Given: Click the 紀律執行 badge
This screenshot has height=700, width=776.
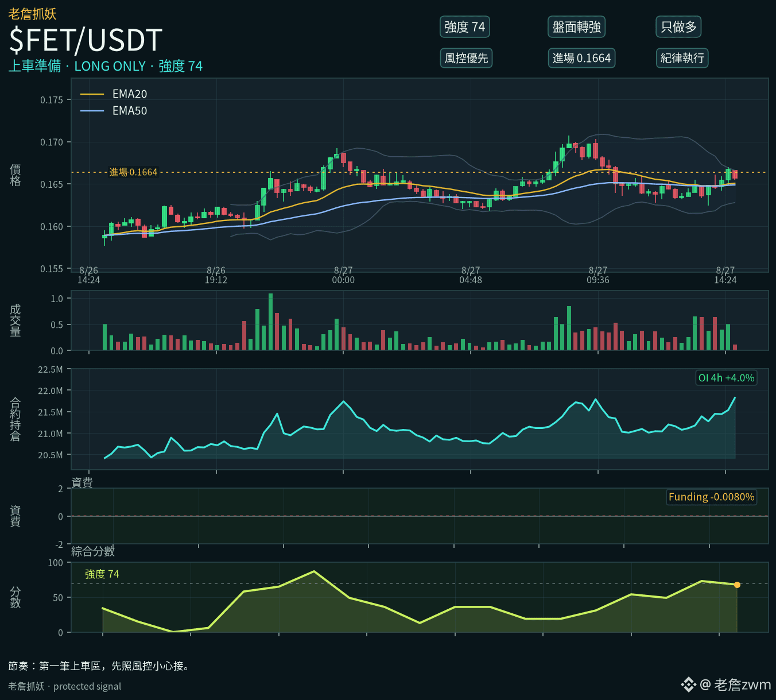Looking at the screenshot, I should click(682, 58).
